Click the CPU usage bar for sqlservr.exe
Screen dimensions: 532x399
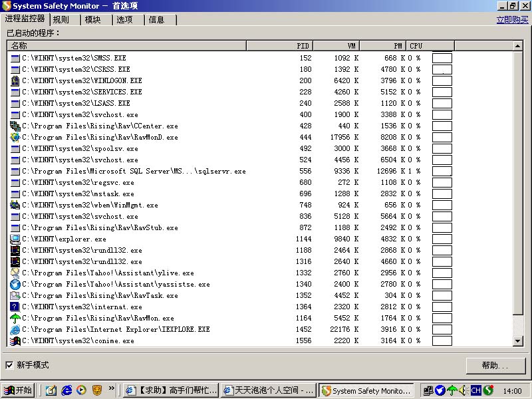click(x=442, y=171)
